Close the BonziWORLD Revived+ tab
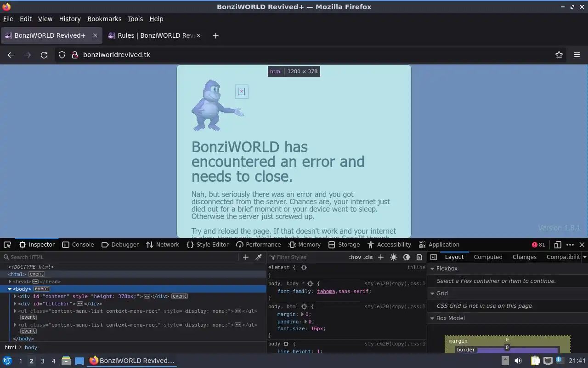588x368 pixels. tap(95, 35)
